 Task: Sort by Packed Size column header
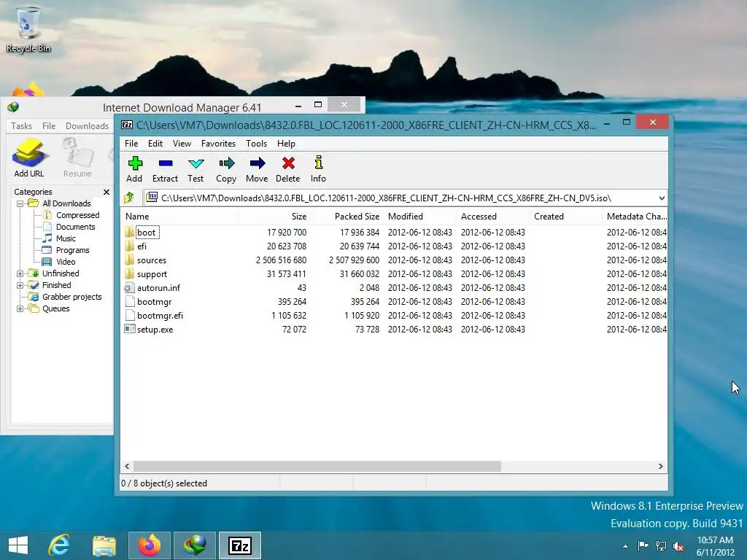click(347, 216)
